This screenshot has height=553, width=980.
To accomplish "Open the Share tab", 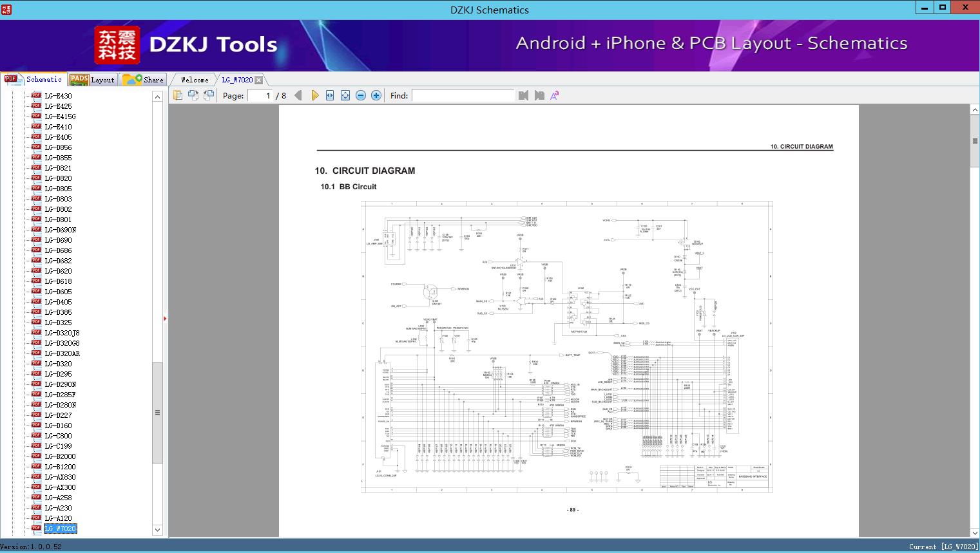I will (143, 80).
